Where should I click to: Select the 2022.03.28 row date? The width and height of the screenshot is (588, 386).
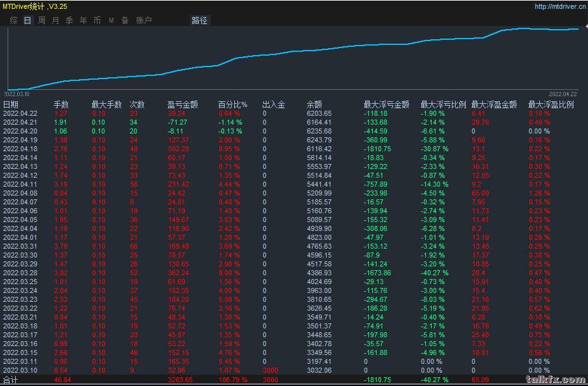click(x=20, y=273)
